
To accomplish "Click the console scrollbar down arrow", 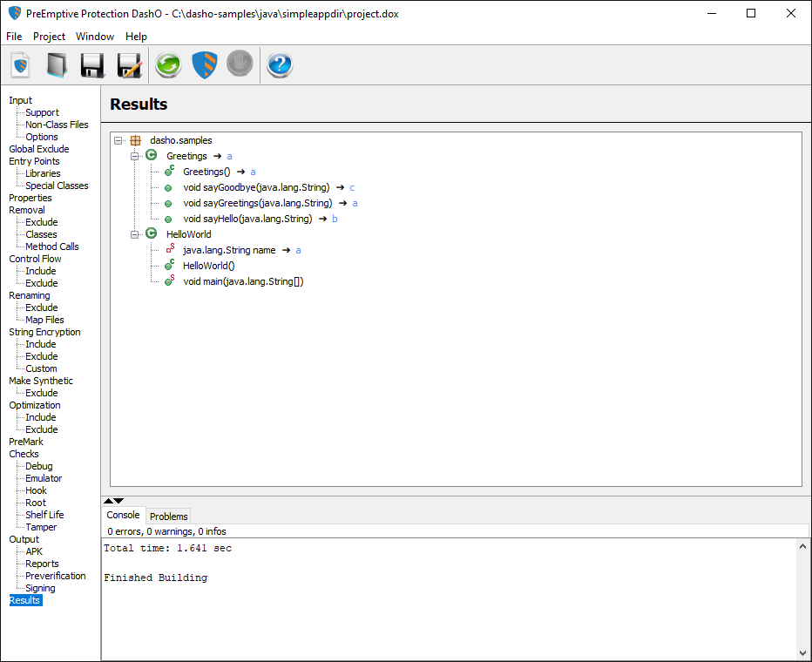I will point(802,653).
